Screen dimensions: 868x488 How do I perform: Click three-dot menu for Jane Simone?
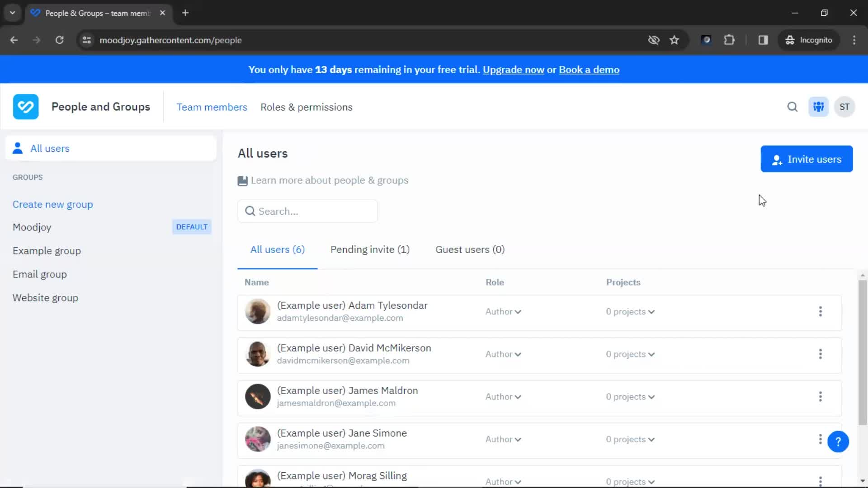[821, 439]
